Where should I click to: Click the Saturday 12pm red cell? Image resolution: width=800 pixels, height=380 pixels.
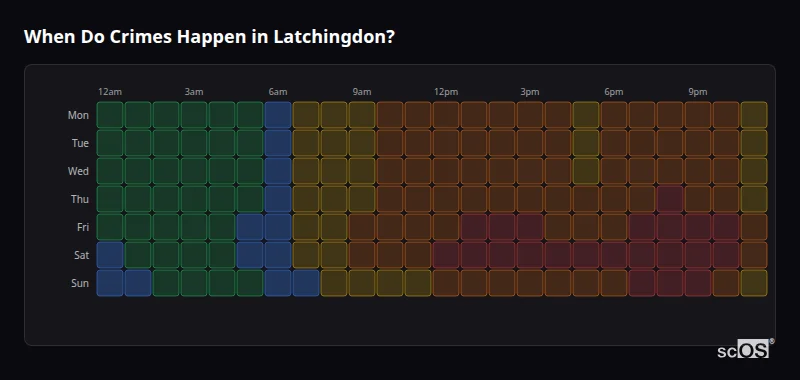446,255
